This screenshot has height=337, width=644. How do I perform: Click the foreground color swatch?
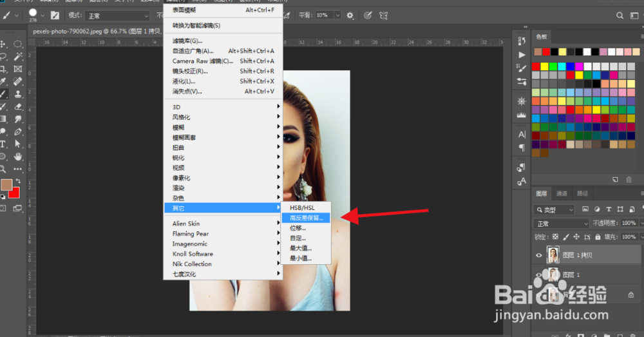click(x=6, y=185)
